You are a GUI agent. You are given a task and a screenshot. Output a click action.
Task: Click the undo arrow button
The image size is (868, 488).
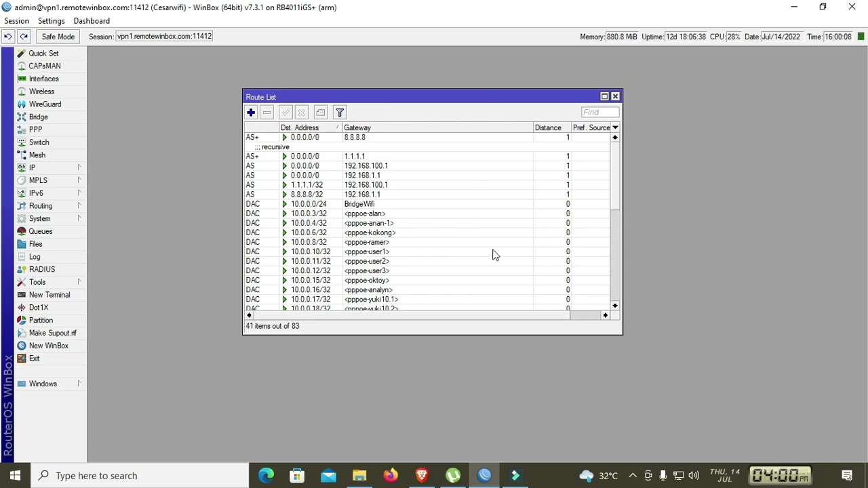click(8, 37)
